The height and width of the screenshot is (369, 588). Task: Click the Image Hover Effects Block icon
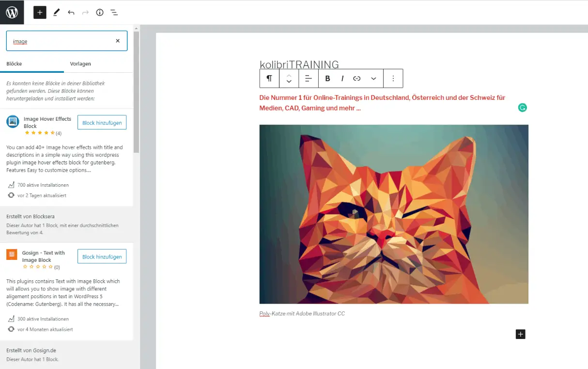click(x=13, y=122)
